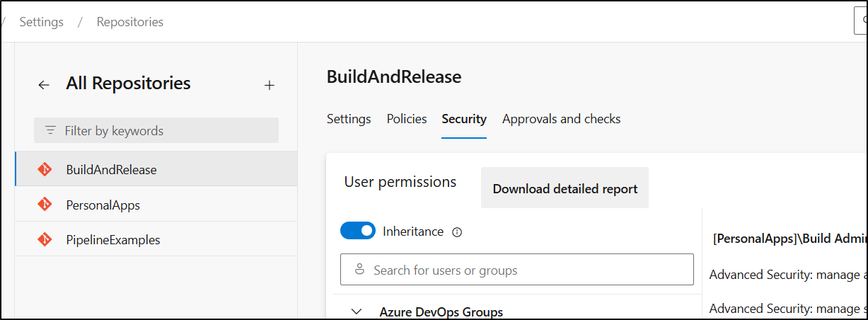Click the person icon in user search box

[359, 270]
